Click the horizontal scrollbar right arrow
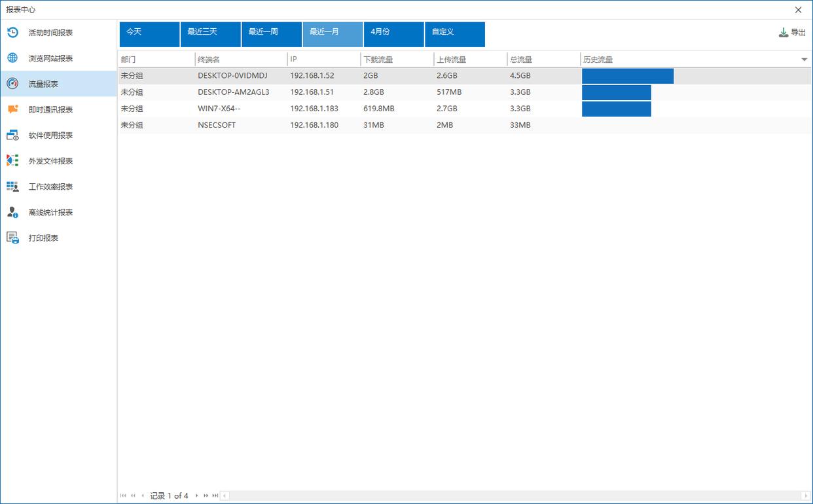 (806, 495)
